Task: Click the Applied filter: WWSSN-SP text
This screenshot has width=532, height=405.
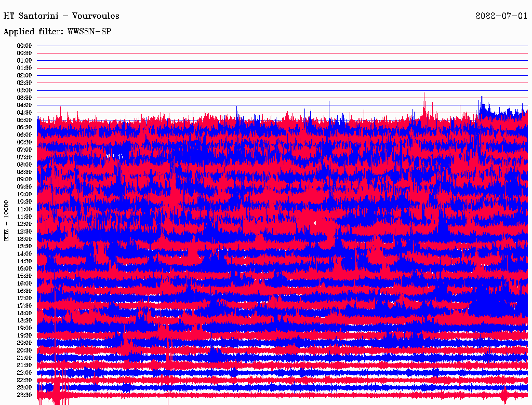Action: pyautogui.click(x=57, y=32)
